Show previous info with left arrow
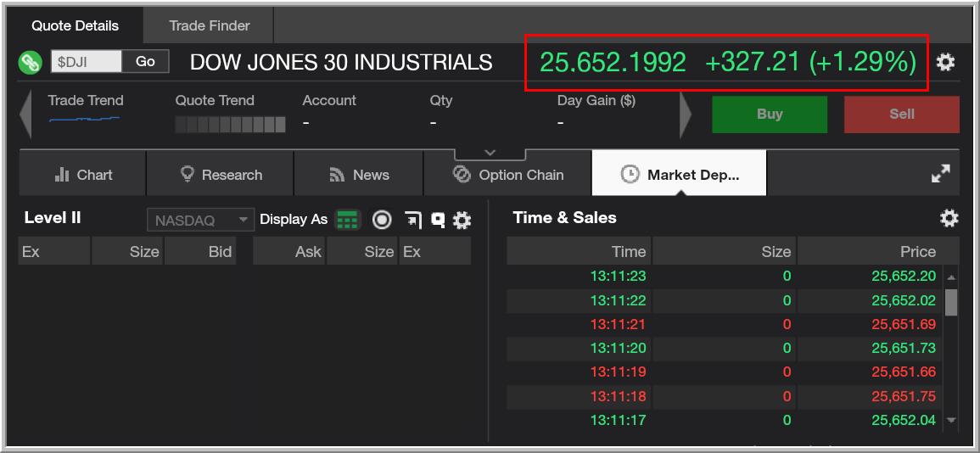Image resolution: width=980 pixels, height=453 pixels. coord(25,115)
